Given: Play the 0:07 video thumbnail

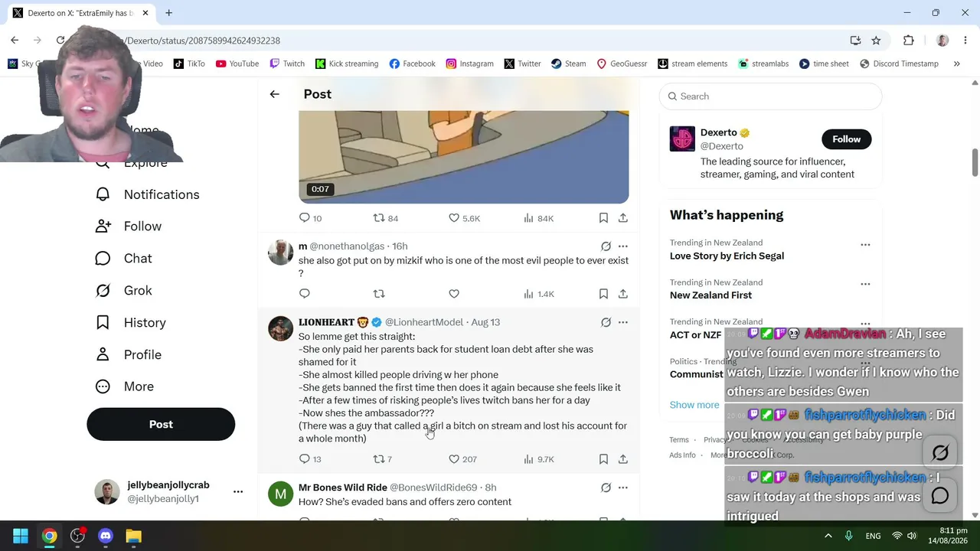Looking at the screenshot, I should coord(463,157).
